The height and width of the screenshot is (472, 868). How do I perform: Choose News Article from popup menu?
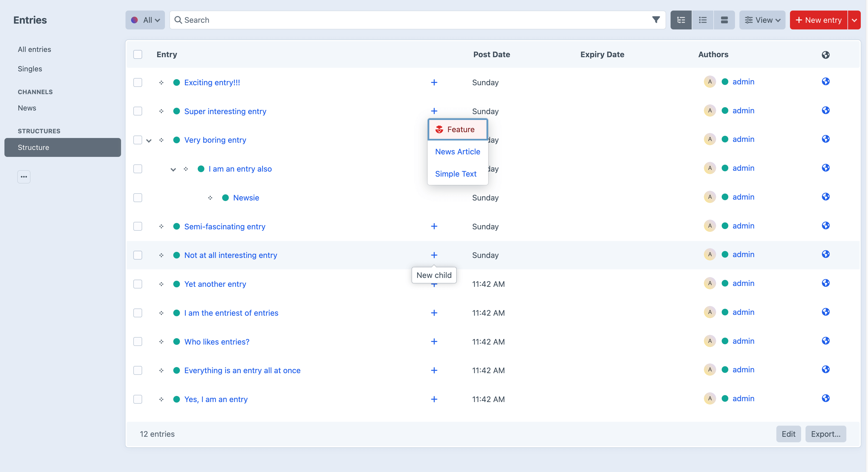[457, 152]
